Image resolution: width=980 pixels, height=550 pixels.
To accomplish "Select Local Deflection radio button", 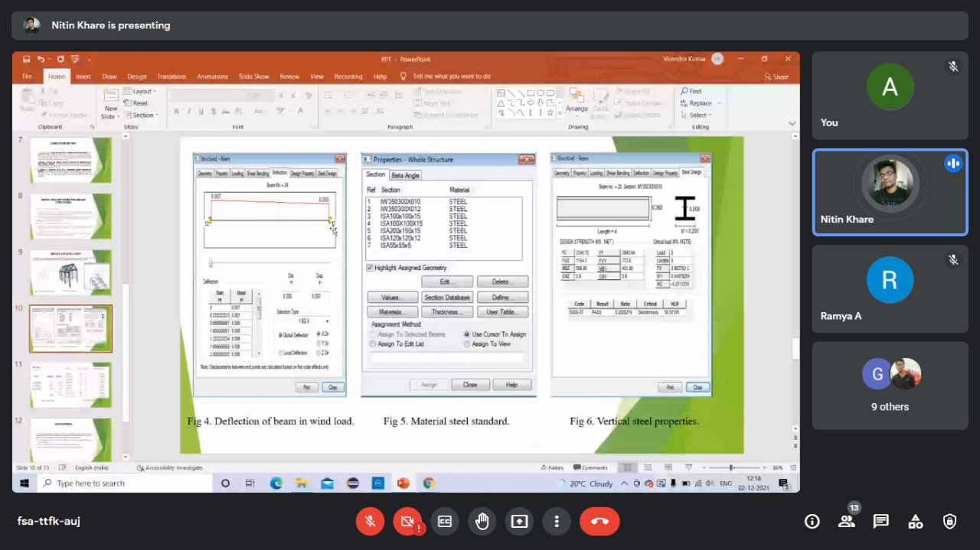I will pos(281,353).
